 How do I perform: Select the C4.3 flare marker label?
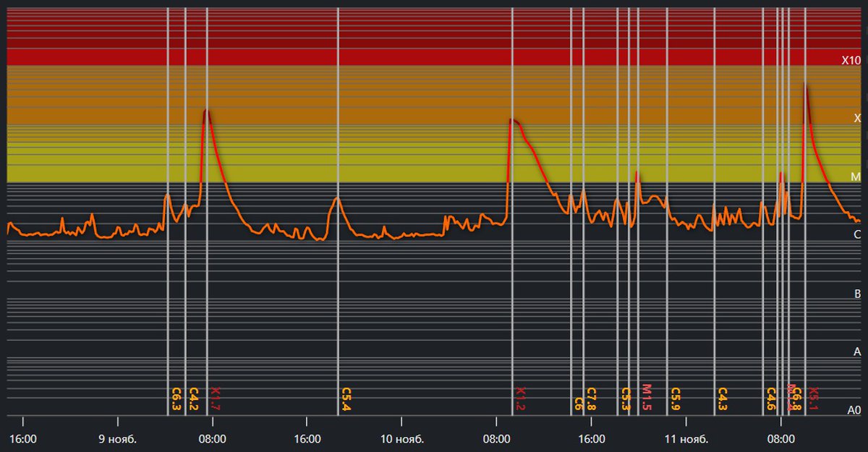(x=722, y=399)
